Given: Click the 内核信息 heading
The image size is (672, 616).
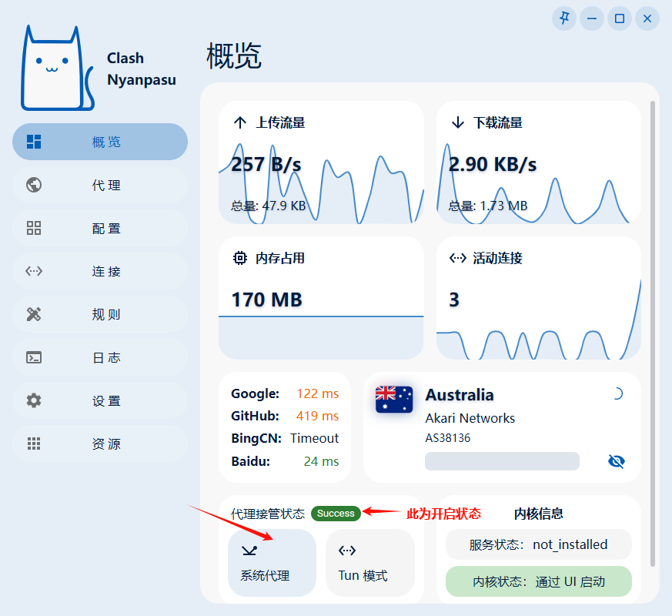Looking at the screenshot, I should point(538,514).
